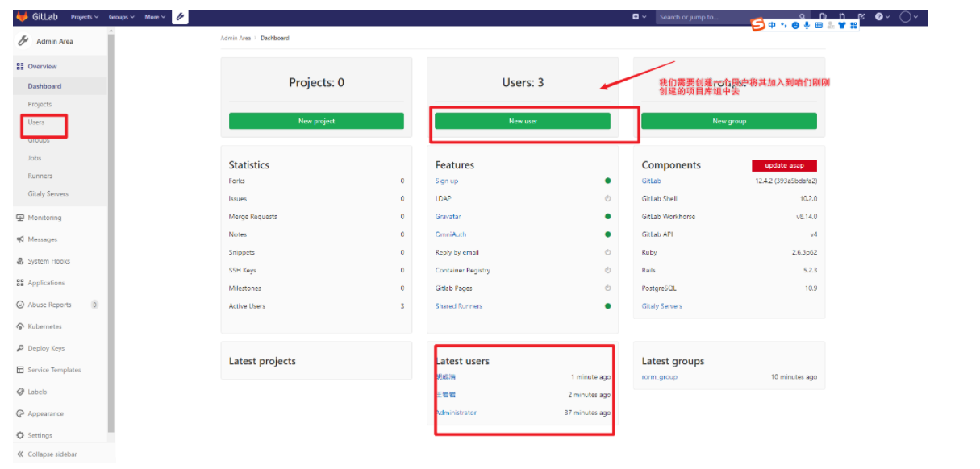This screenshot has height=469, width=980.
Task: Click the GitLab fox logo
Action: [22, 17]
